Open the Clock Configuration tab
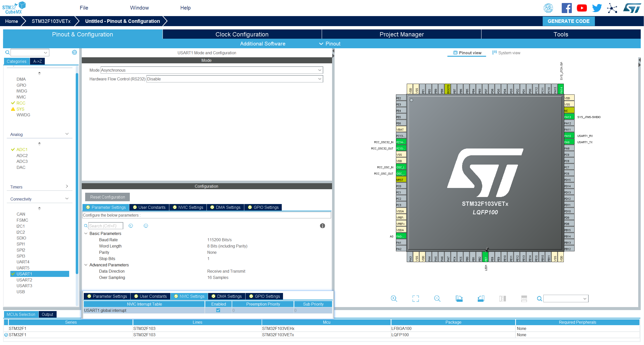 242,34
